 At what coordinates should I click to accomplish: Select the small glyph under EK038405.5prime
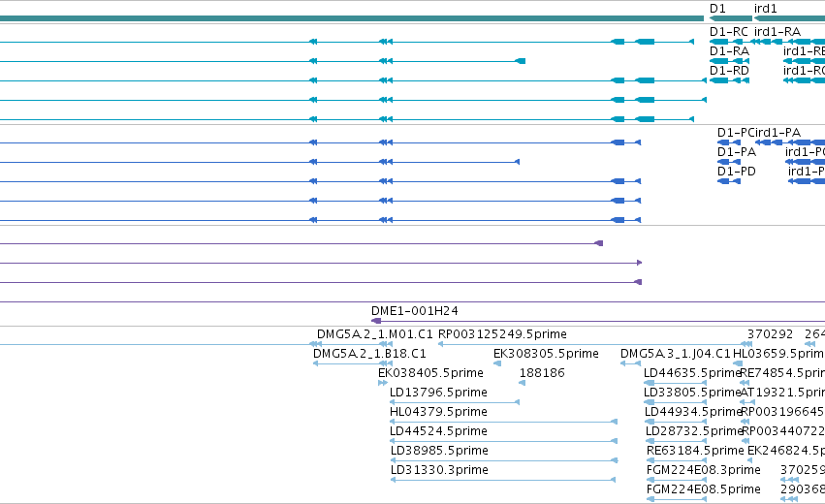point(383,383)
